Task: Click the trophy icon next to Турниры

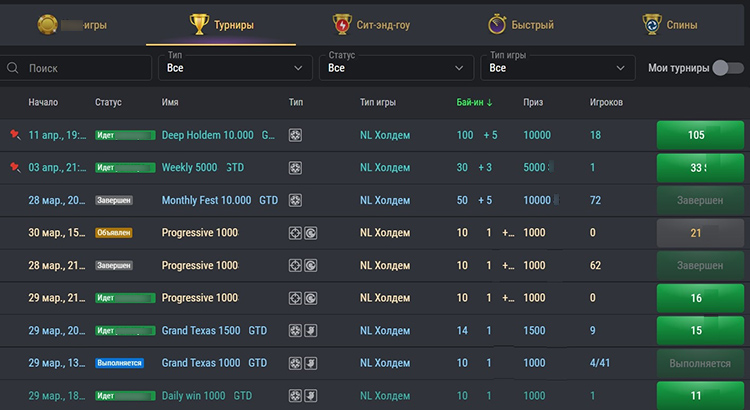Action: (199, 24)
